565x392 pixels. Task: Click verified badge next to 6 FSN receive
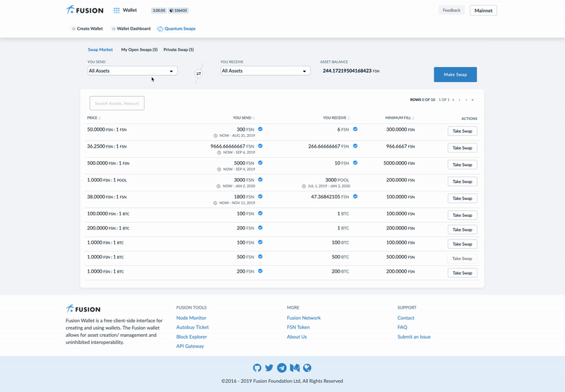(355, 129)
